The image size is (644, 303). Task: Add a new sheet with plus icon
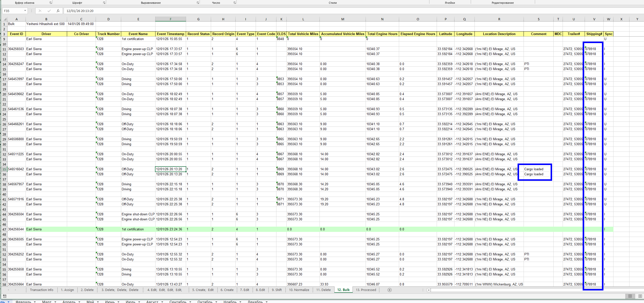tap(389, 290)
